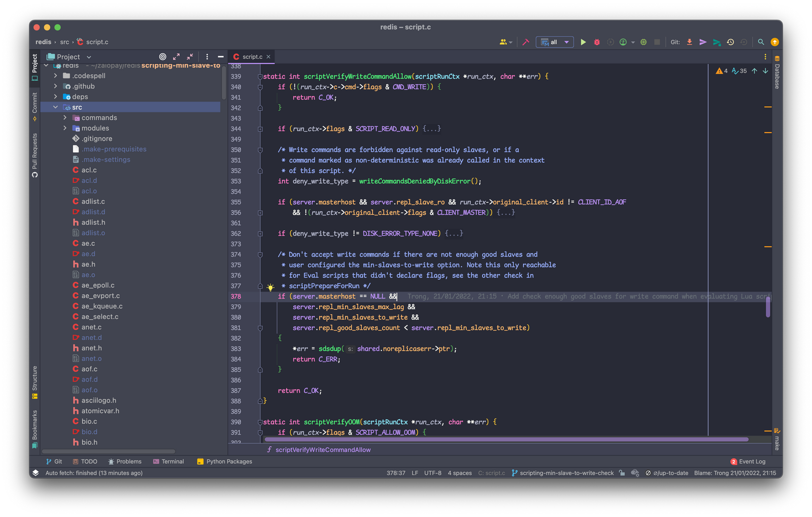
Task: Go to previous highlighted error up arrow
Action: (x=754, y=71)
